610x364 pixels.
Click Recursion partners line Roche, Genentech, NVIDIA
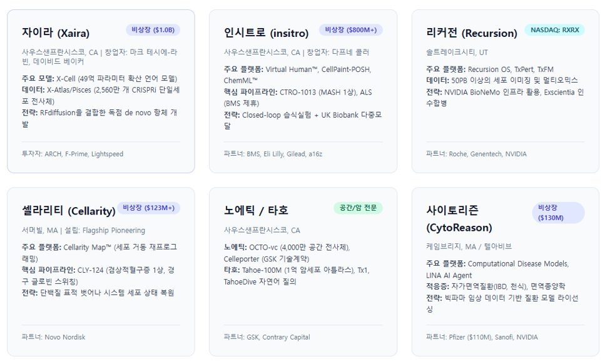pyautogui.click(x=476, y=154)
